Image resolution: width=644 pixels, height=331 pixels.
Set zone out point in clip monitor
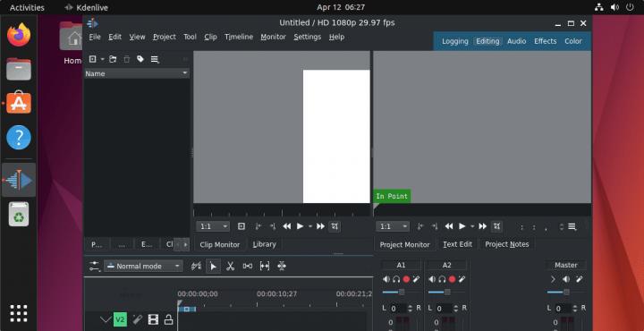pos(272,226)
